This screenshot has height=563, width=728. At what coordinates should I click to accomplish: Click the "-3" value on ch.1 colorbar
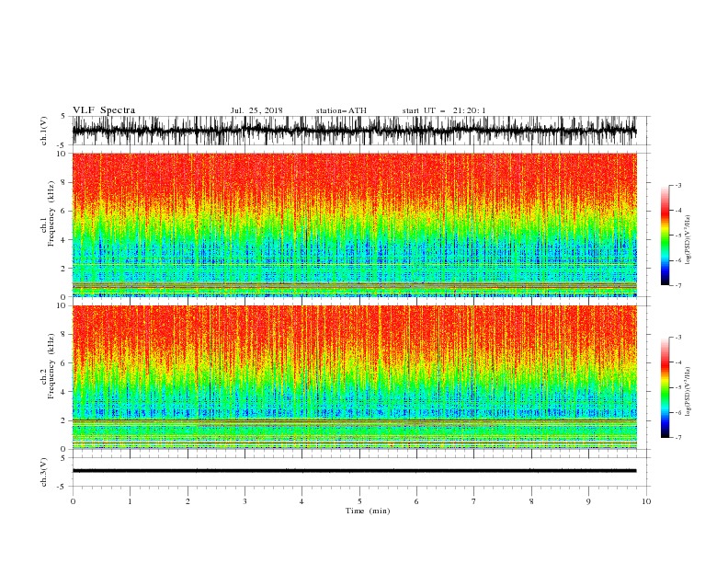pyautogui.click(x=677, y=185)
